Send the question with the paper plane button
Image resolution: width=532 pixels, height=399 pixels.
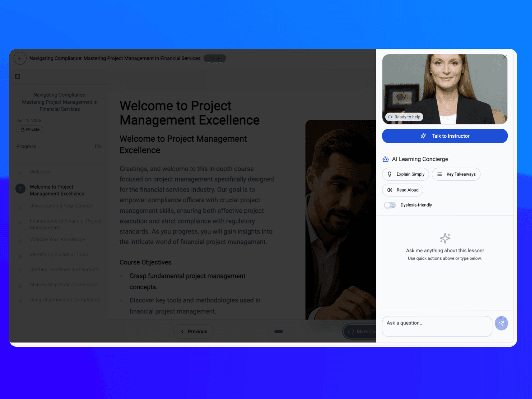pyautogui.click(x=501, y=323)
